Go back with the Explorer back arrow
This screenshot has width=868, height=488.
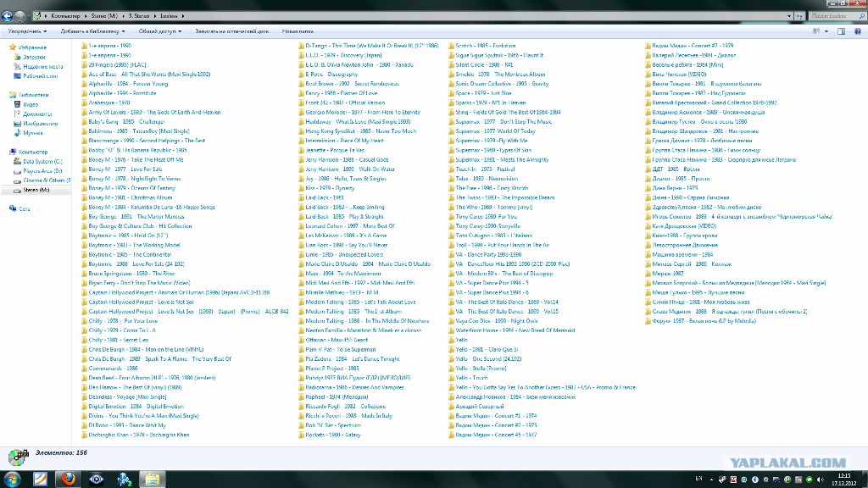(x=7, y=16)
